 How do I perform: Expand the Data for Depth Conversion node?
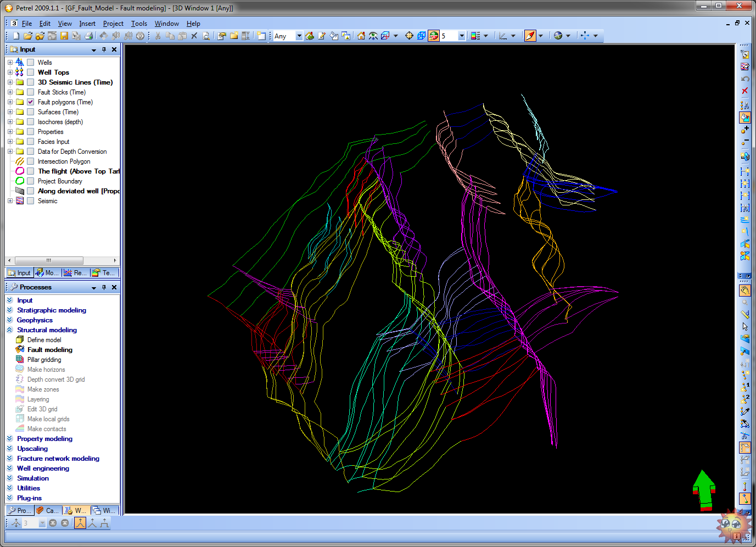pos(10,152)
